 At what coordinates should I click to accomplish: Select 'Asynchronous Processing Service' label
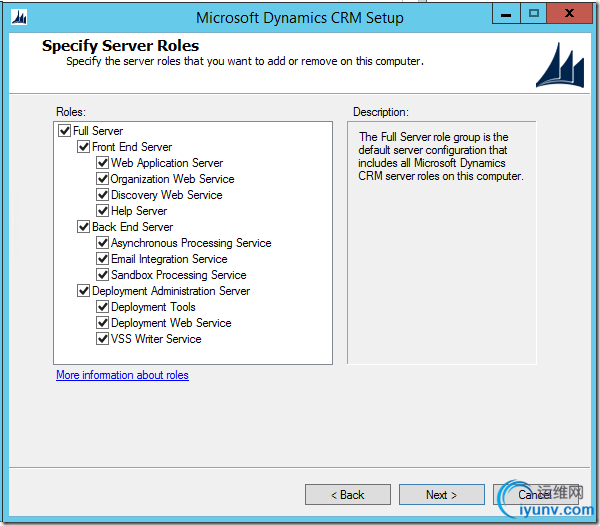(x=191, y=243)
